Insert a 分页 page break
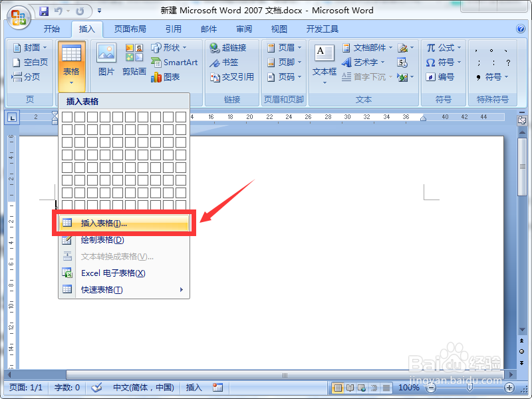This screenshot has height=399, width=532. coord(26,77)
